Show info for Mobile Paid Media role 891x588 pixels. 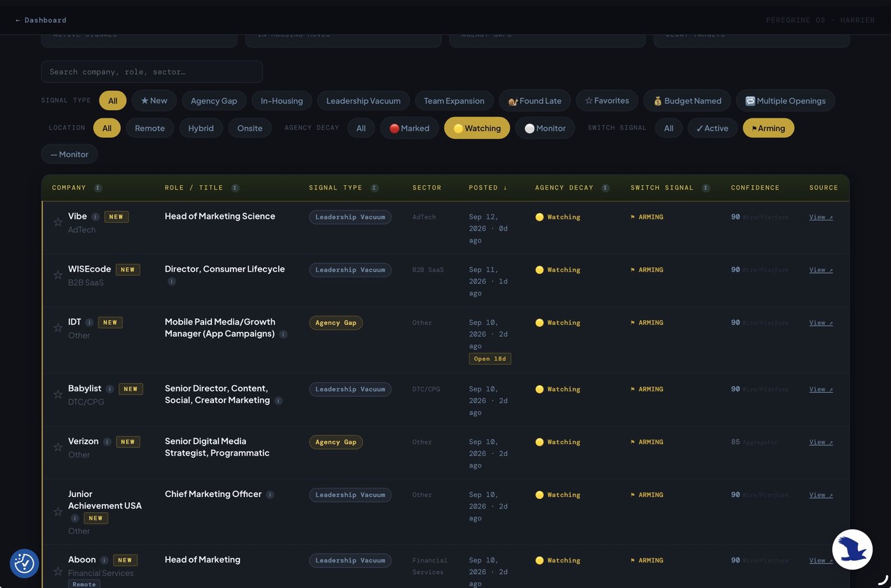coord(283,334)
